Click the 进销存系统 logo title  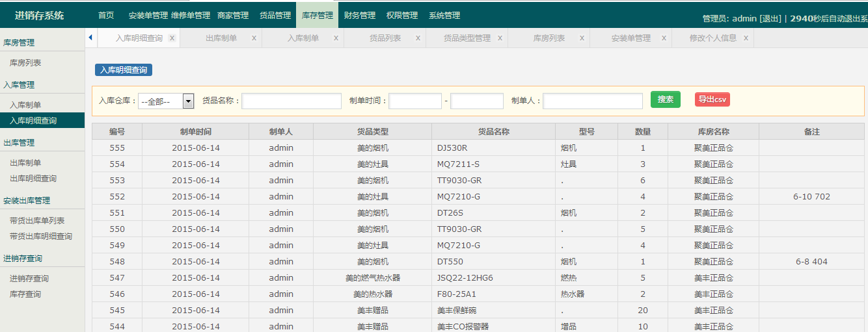[x=40, y=15]
